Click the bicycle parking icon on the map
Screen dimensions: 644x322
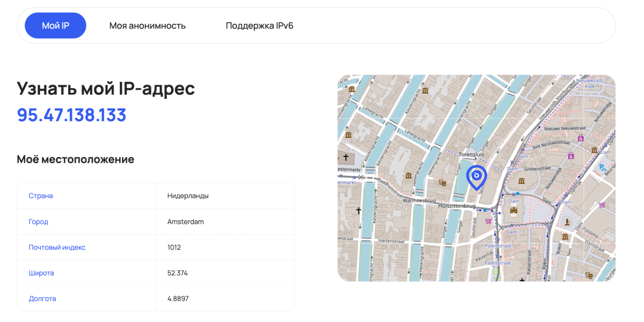(x=602, y=168)
